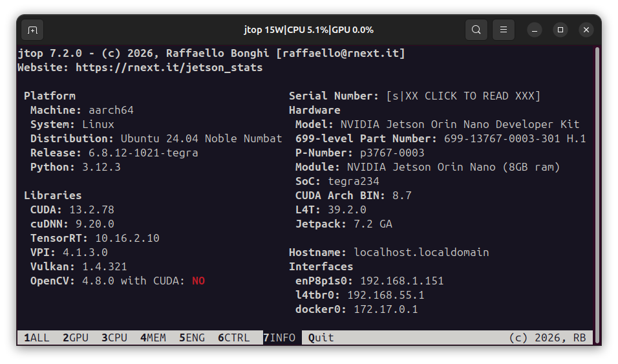The width and height of the screenshot is (618, 364).
Task: Click the hostname localhost.localdomain
Action: [421, 253]
